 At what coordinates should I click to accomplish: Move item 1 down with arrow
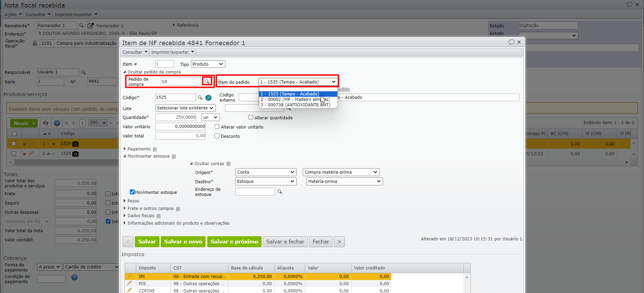point(54,144)
